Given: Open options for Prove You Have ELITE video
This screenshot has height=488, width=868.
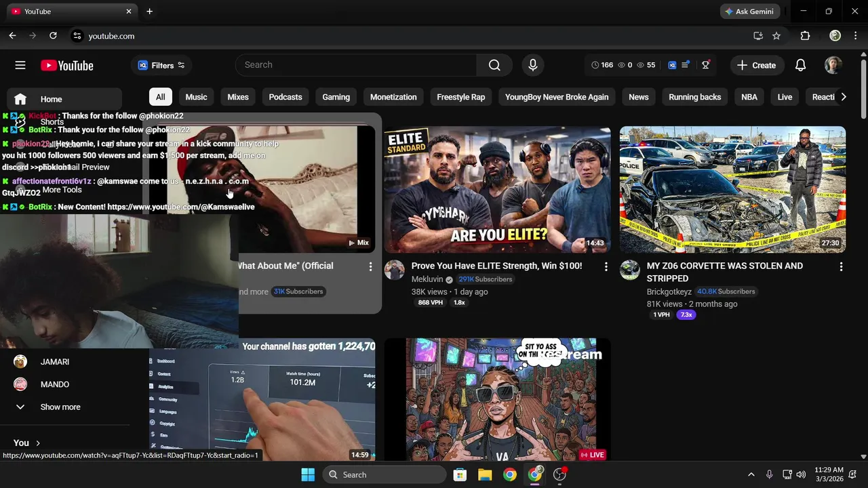Looking at the screenshot, I should (x=606, y=267).
